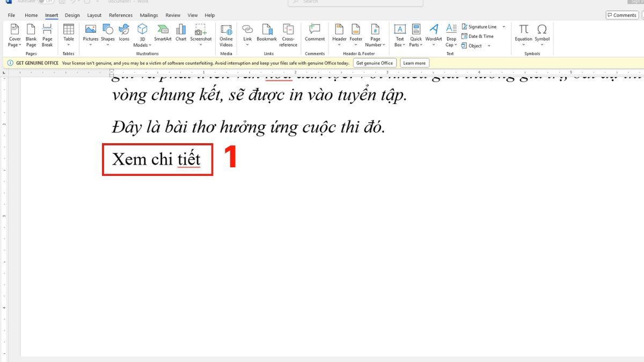This screenshot has width=644, height=362.
Task: Click the info icon in the license banner
Action: (10, 63)
